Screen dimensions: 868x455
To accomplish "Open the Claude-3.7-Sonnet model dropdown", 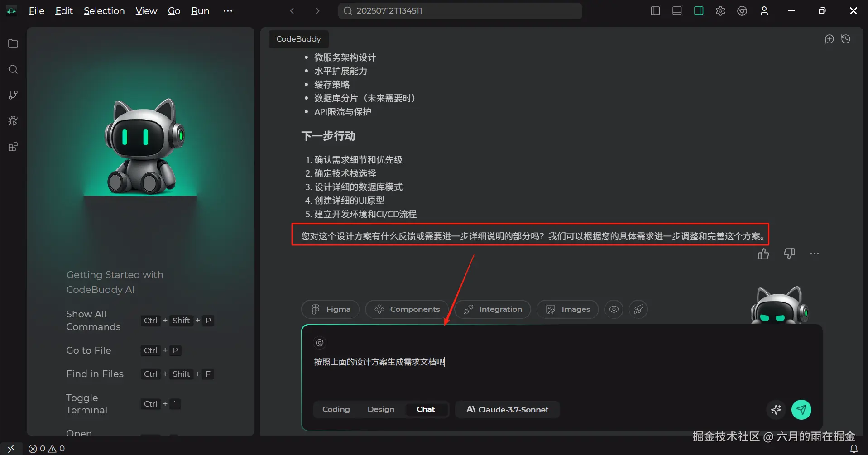I will pos(507,409).
